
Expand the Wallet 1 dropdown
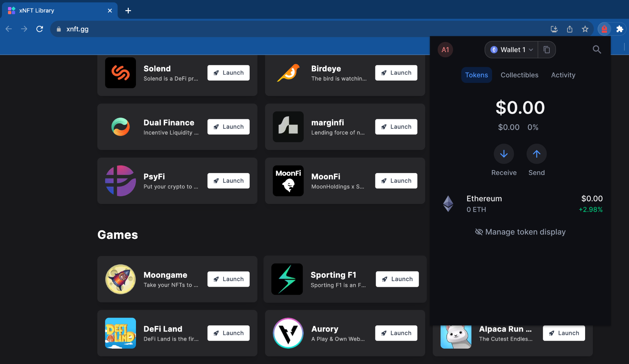(x=511, y=49)
